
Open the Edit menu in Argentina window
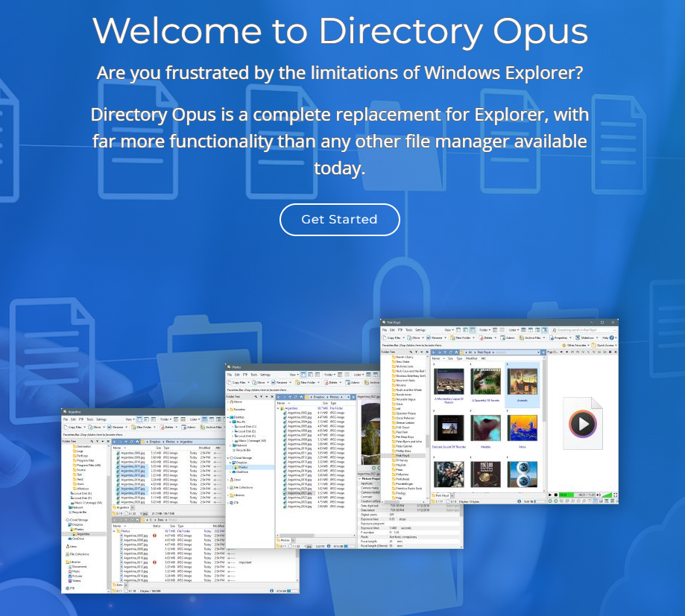click(x=73, y=419)
